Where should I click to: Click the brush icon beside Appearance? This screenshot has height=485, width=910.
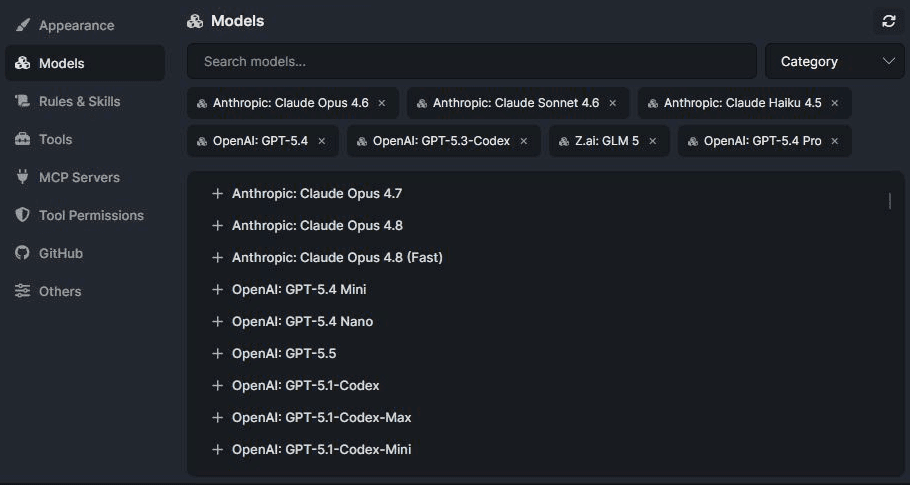[x=22, y=25]
